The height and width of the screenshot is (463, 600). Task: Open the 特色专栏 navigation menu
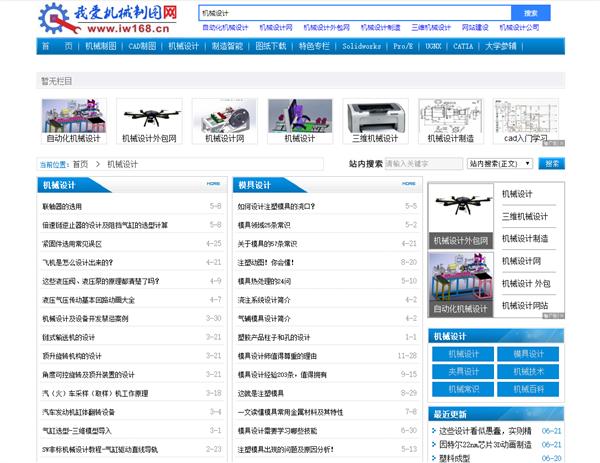314,46
